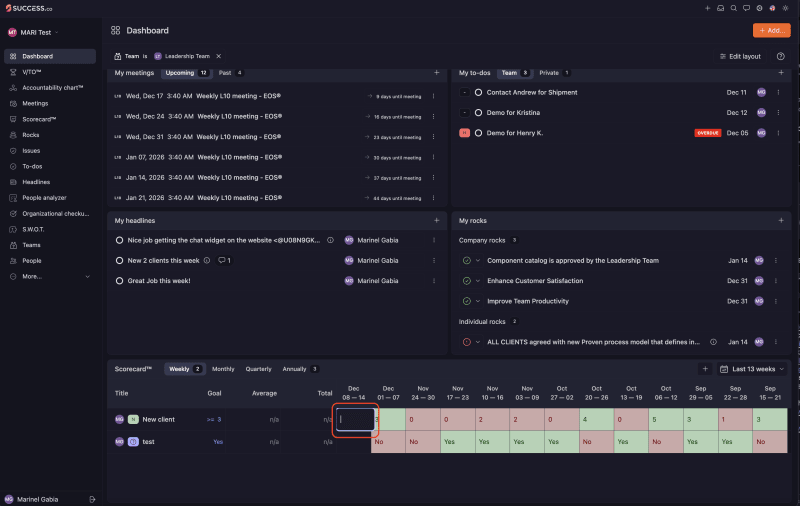
Task: Select the Monthly scorecard tab
Action: (223, 369)
